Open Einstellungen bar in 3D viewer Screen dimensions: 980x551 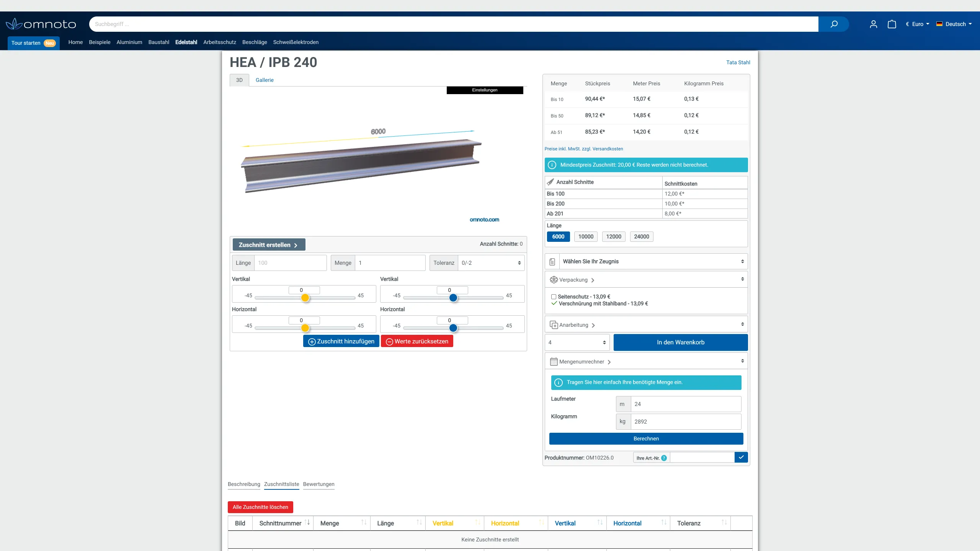(x=485, y=90)
